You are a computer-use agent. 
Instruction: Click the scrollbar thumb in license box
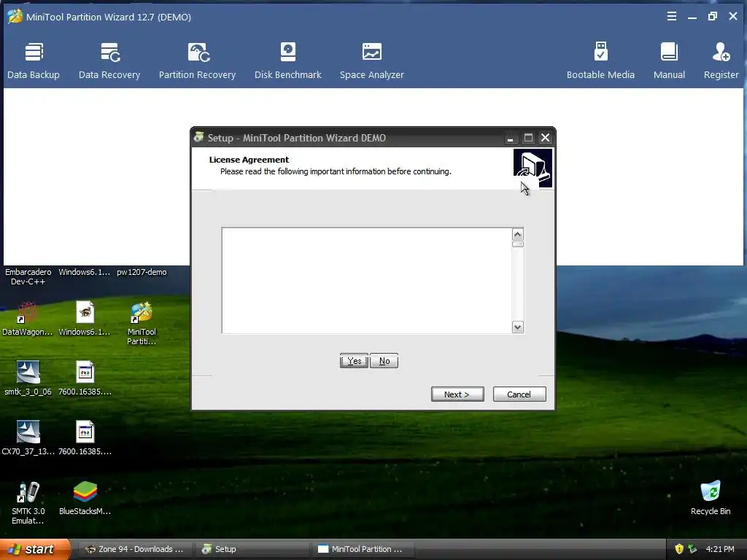[x=518, y=244]
